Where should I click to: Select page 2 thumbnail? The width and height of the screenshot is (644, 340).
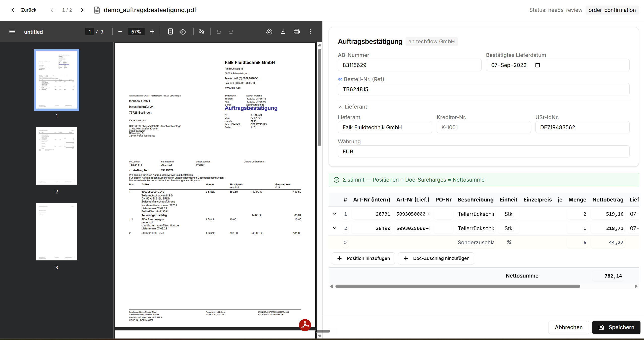pyautogui.click(x=57, y=156)
